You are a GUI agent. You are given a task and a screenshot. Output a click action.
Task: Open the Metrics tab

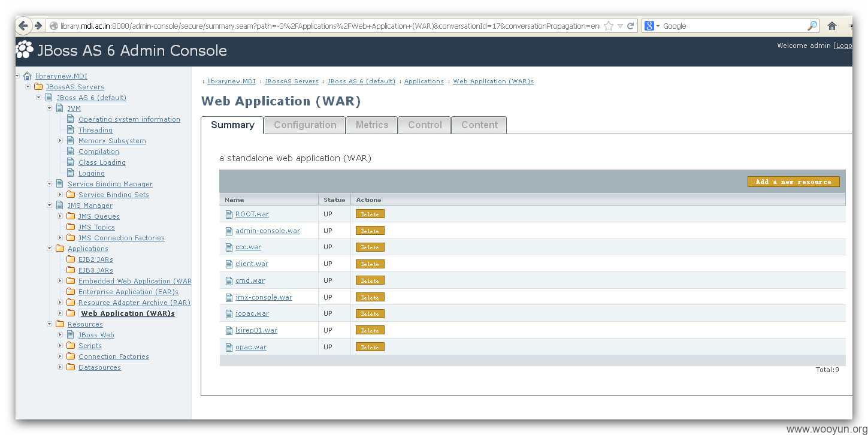[x=372, y=125]
